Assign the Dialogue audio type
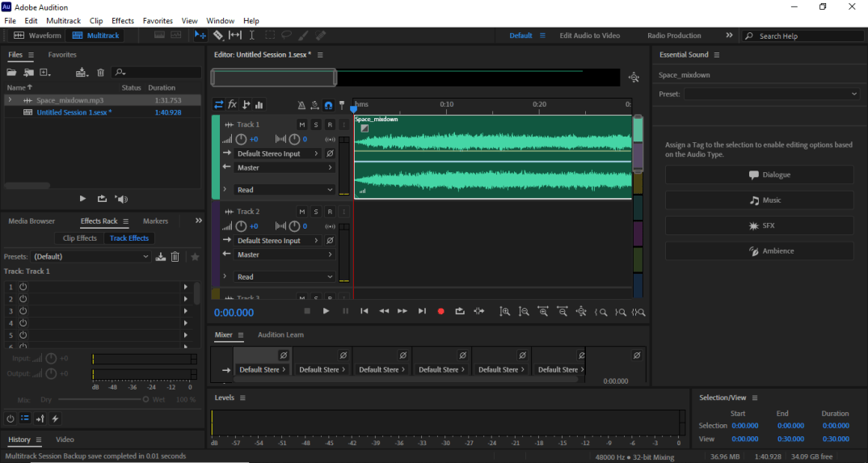This screenshot has height=463, width=868. (759, 175)
